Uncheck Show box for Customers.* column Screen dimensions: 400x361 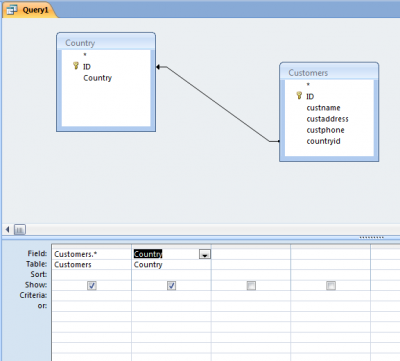(92, 286)
